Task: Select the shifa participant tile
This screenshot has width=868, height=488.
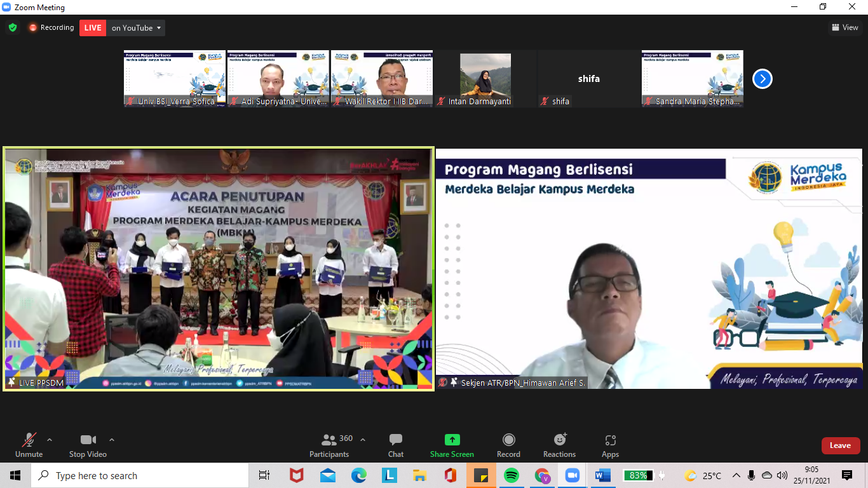Action: (589, 79)
